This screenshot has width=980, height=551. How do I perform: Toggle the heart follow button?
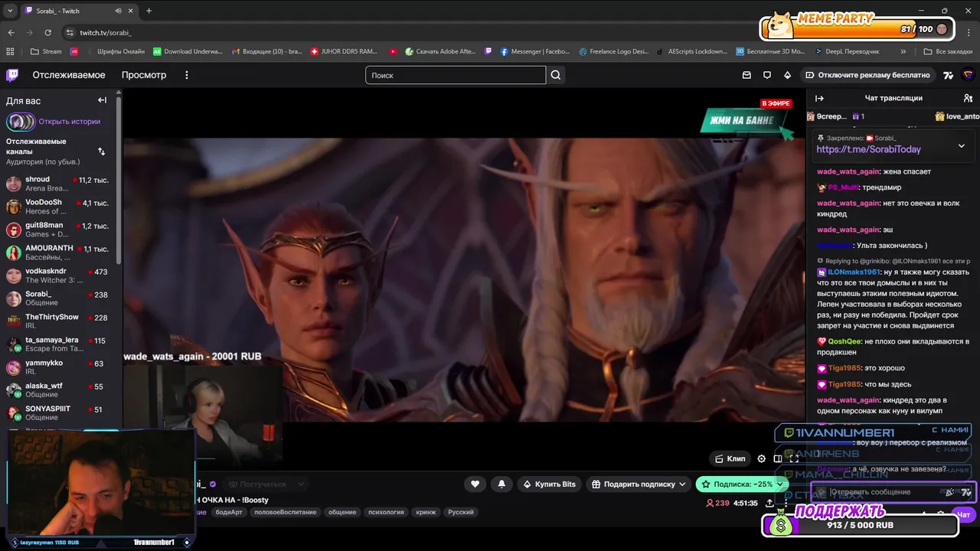(475, 484)
